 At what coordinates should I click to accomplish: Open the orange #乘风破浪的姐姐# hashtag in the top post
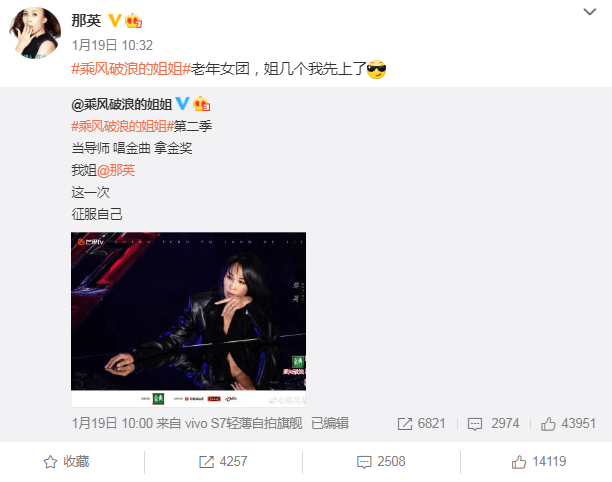click(x=131, y=69)
